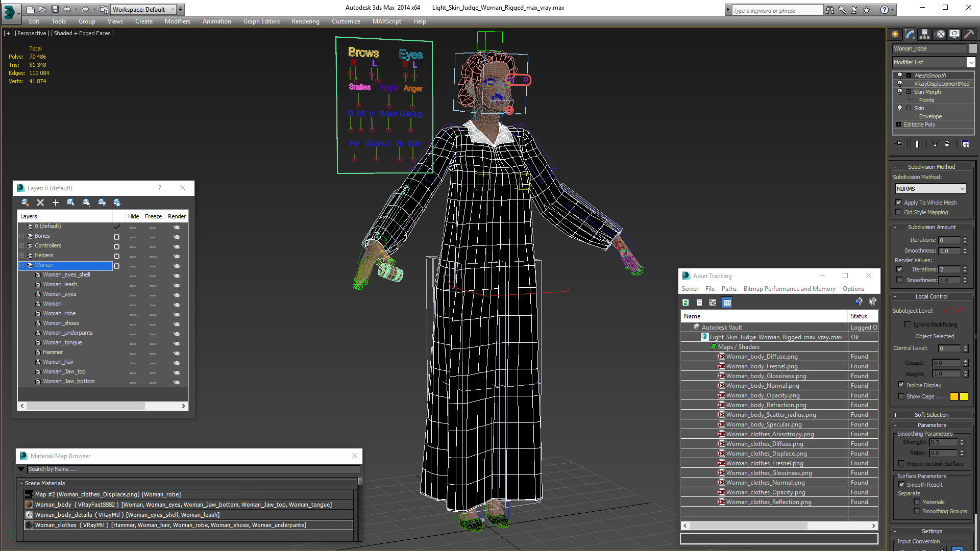Open the Modifiers menu
980x551 pixels.
[177, 21]
